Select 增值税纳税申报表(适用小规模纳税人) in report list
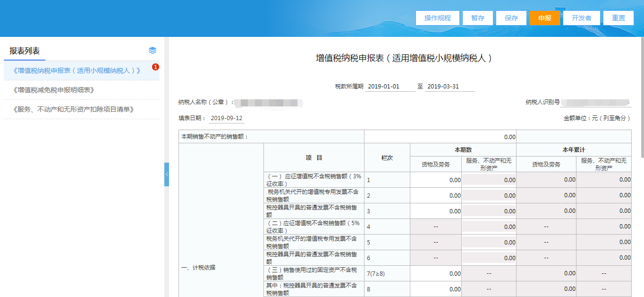Viewport: 644px width, 297px height. click(x=77, y=70)
